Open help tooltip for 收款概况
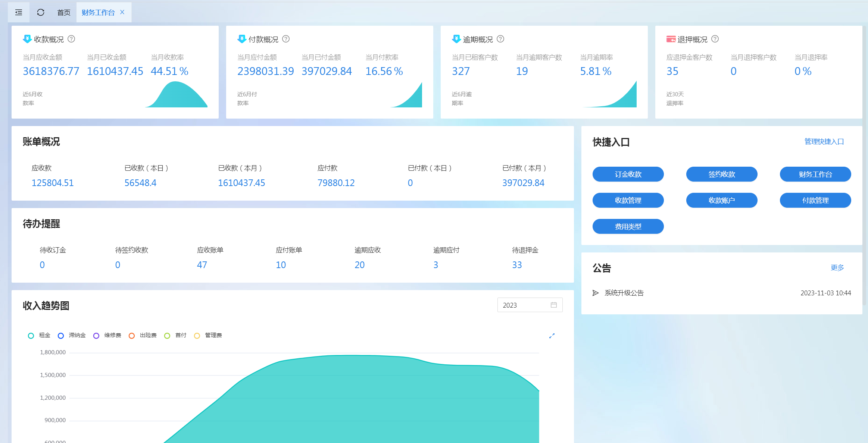This screenshot has height=443, width=868. [71, 39]
